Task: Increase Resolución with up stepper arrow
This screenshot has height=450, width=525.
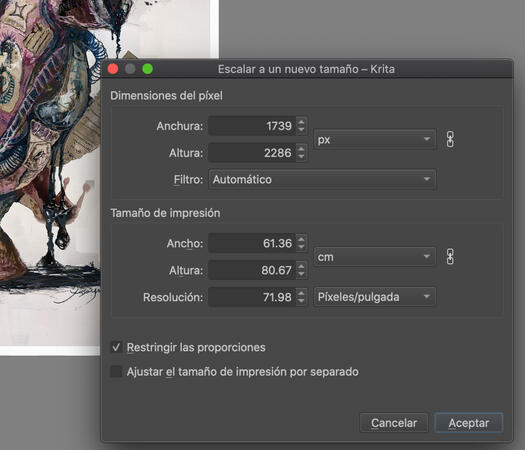Action: tap(301, 293)
